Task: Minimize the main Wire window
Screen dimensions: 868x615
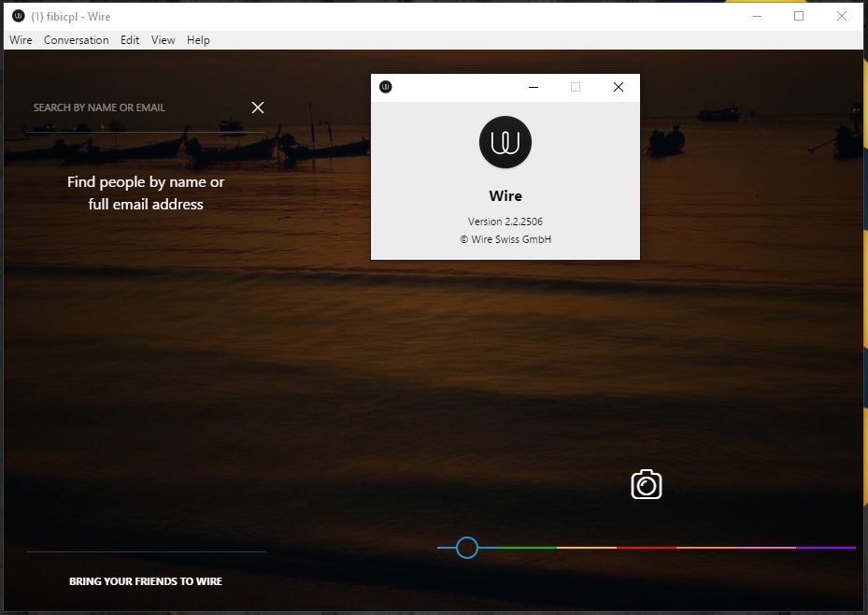Action: click(x=757, y=16)
